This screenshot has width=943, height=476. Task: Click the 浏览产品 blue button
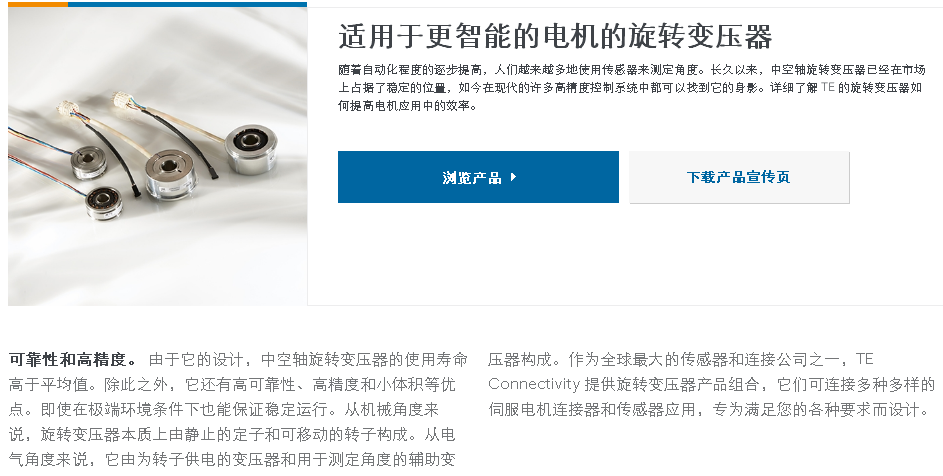tap(478, 177)
